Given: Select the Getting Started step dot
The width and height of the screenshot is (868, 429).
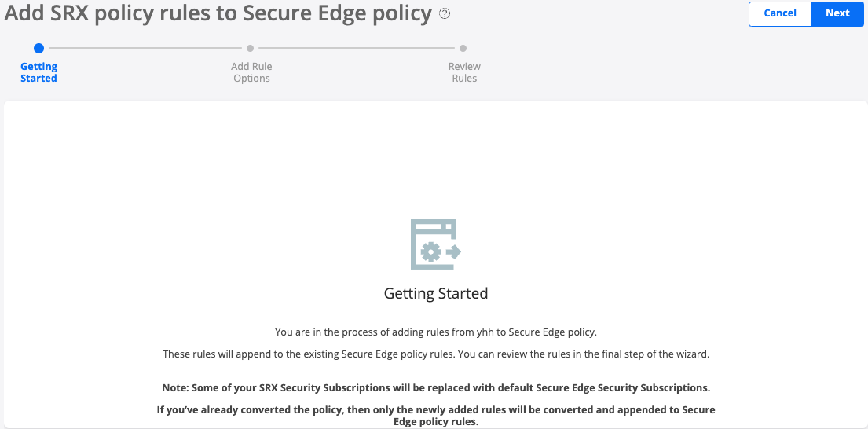Looking at the screenshot, I should coord(39,49).
